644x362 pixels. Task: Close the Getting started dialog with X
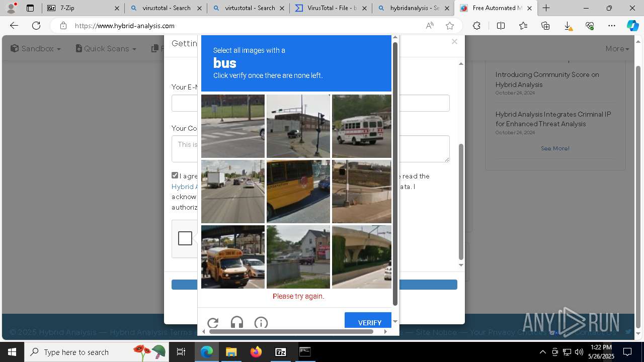point(454,42)
